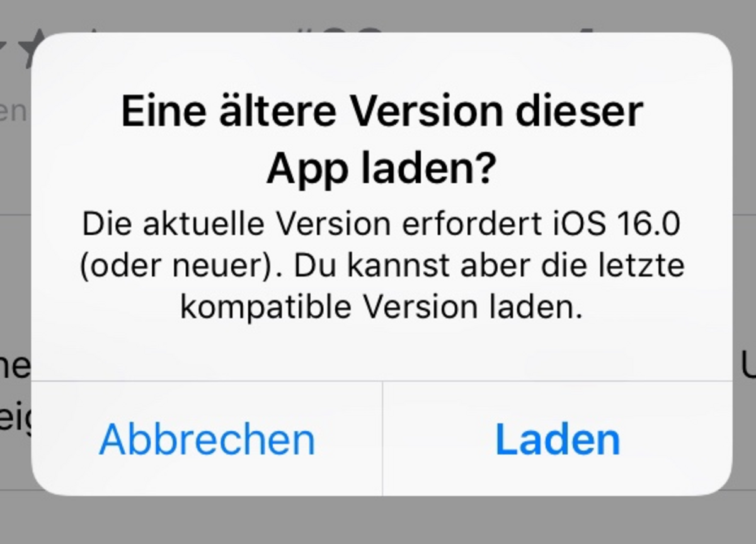The width and height of the screenshot is (756, 544).
Task: Click the horizontal separator above the buttons
Action: (382, 381)
